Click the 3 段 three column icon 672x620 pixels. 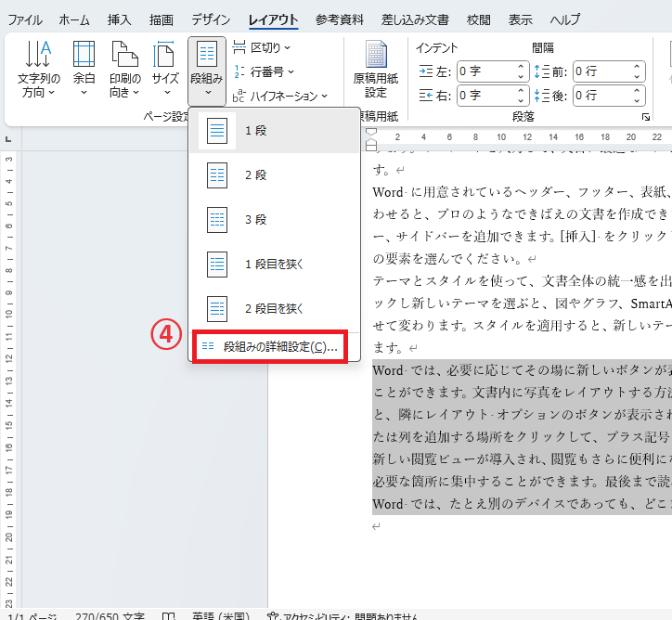[x=217, y=220]
